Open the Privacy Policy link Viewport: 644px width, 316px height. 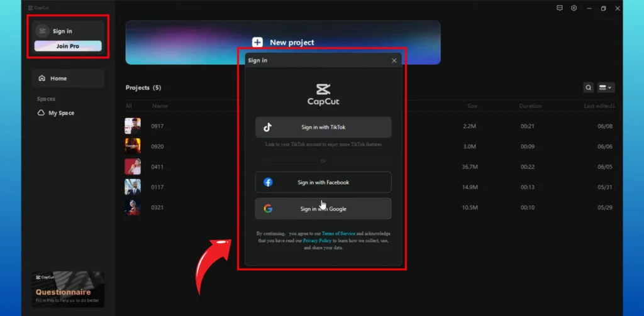[317, 241]
